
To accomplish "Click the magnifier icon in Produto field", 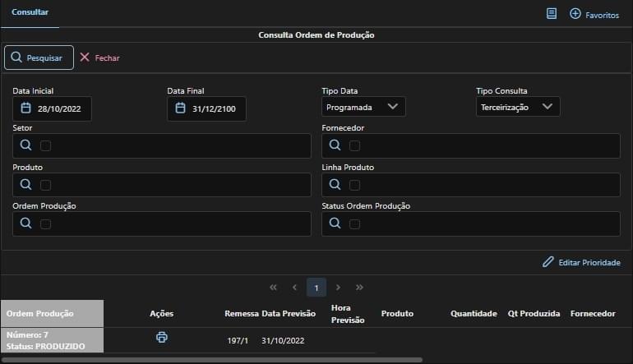I will pos(25,185).
